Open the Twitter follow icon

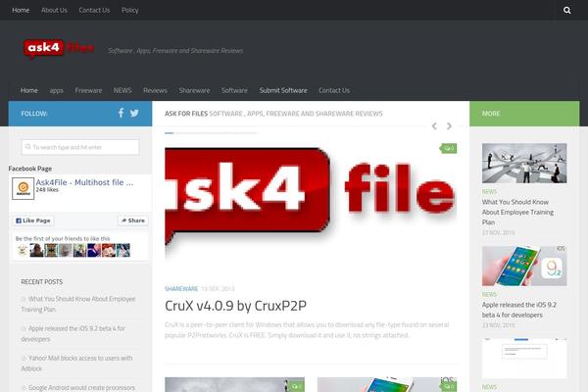click(x=134, y=113)
